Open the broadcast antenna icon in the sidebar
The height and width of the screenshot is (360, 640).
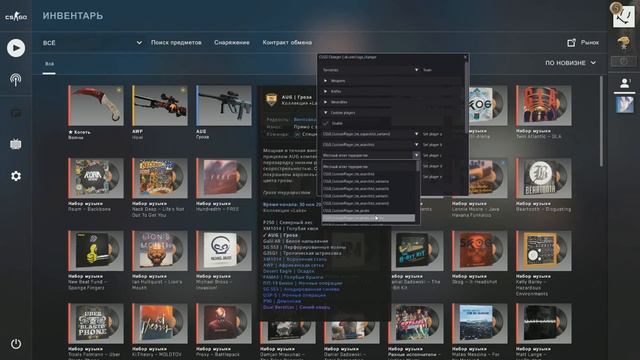coord(16,80)
